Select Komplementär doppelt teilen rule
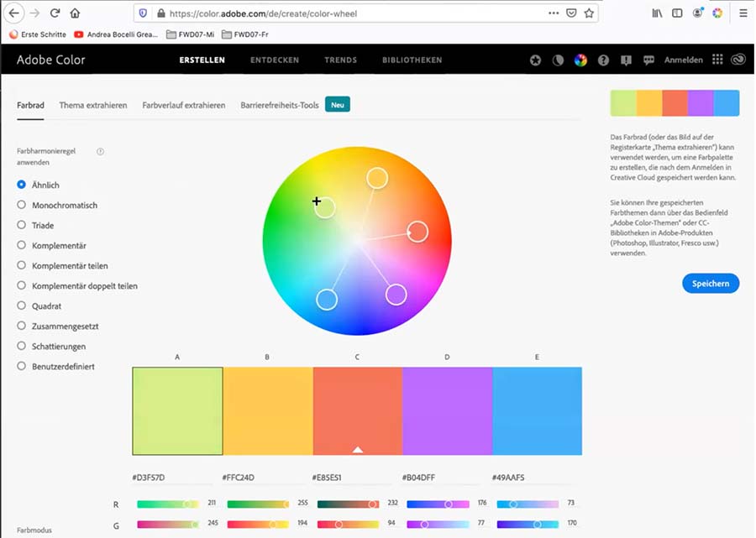The width and height of the screenshot is (756, 538). click(22, 285)
